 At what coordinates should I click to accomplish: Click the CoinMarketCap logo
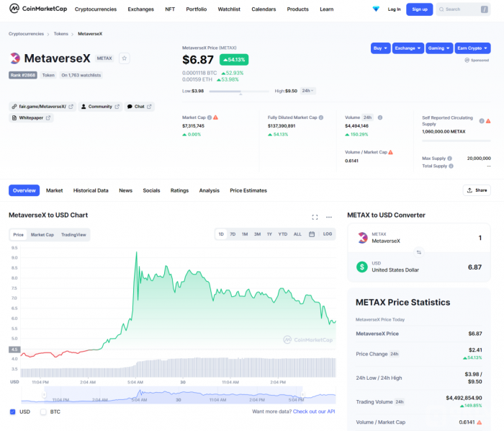pyautogui.click(x=38, y=9)
